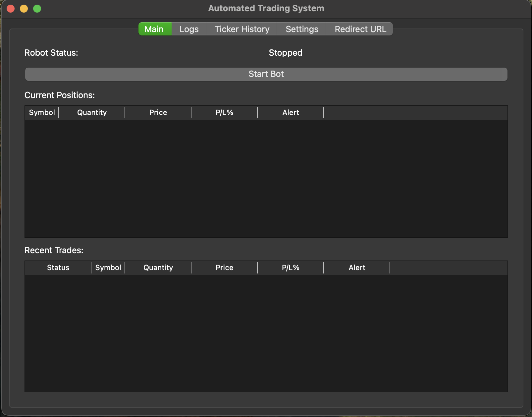
Task: Click Status header in Recent Trades table
Action: [x=58, y=268]
